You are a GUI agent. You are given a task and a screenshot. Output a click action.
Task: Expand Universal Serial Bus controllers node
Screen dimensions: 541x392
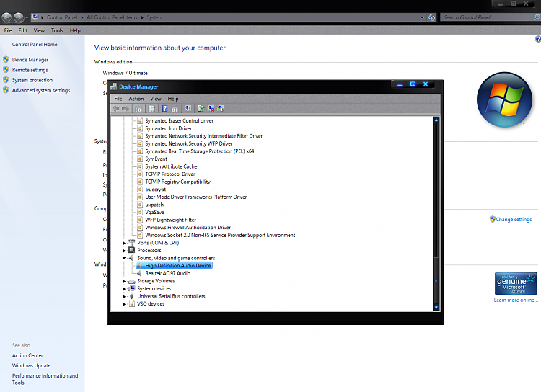point(124,296)
